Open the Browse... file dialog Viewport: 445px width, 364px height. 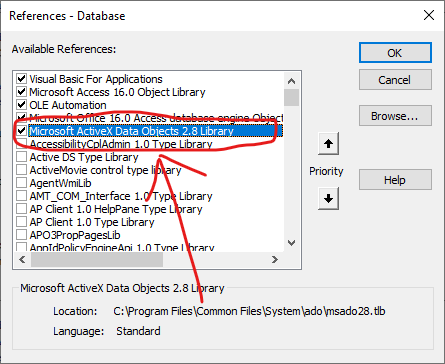395,116
